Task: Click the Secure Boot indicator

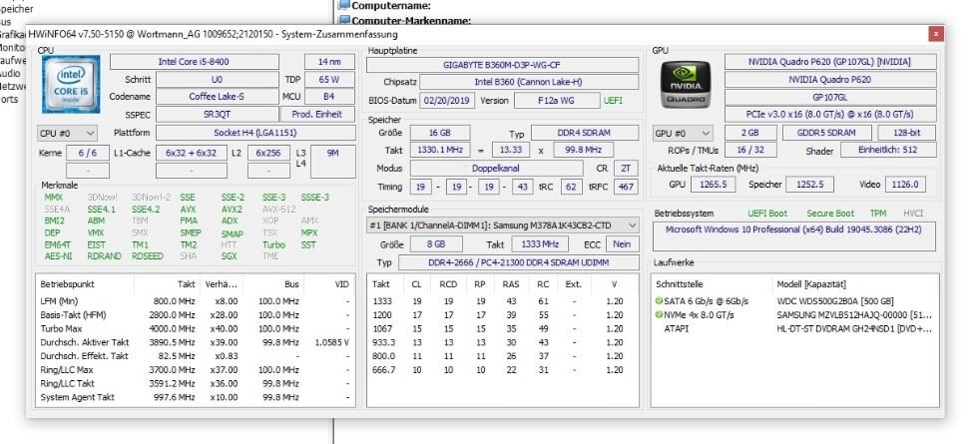Action: coord(830,214)
